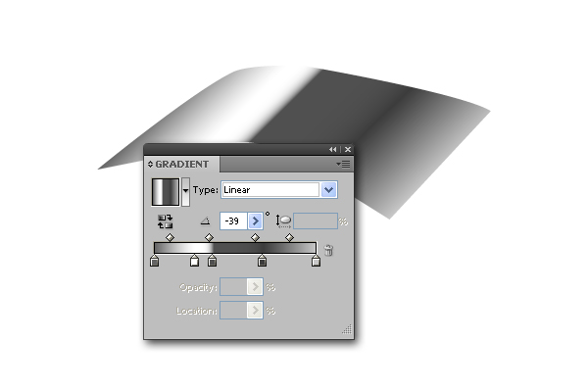Cycle panel view via arrows beside GRADIENT
The width and height of the screenshot is (588, 392).
click(x=150, y=165)
